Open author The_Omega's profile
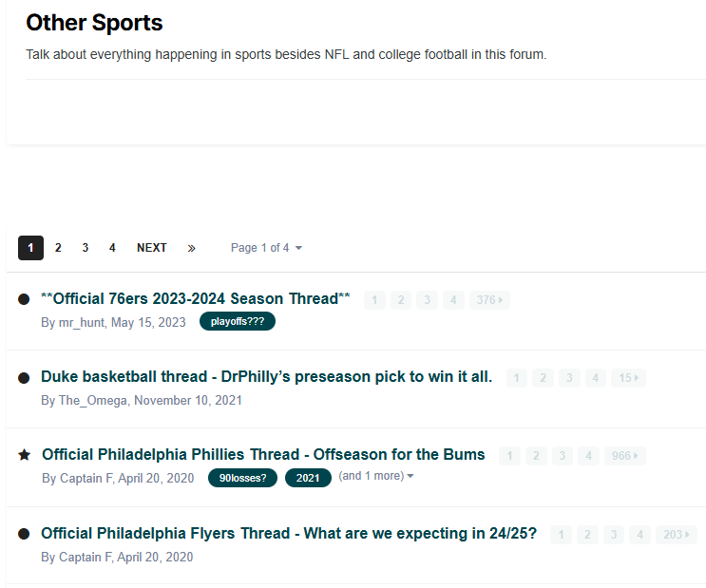Image resolution: width=706 pixels, height=588 pixels. click(93, 400)
